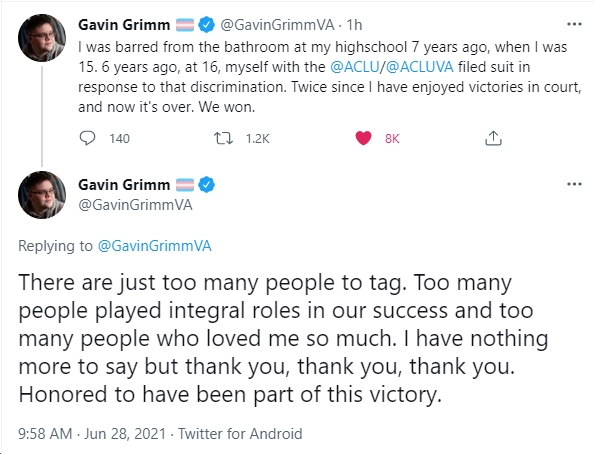Click the reply speech bubble icon
This screenshot has height=454, width=594.
point(87,138)
